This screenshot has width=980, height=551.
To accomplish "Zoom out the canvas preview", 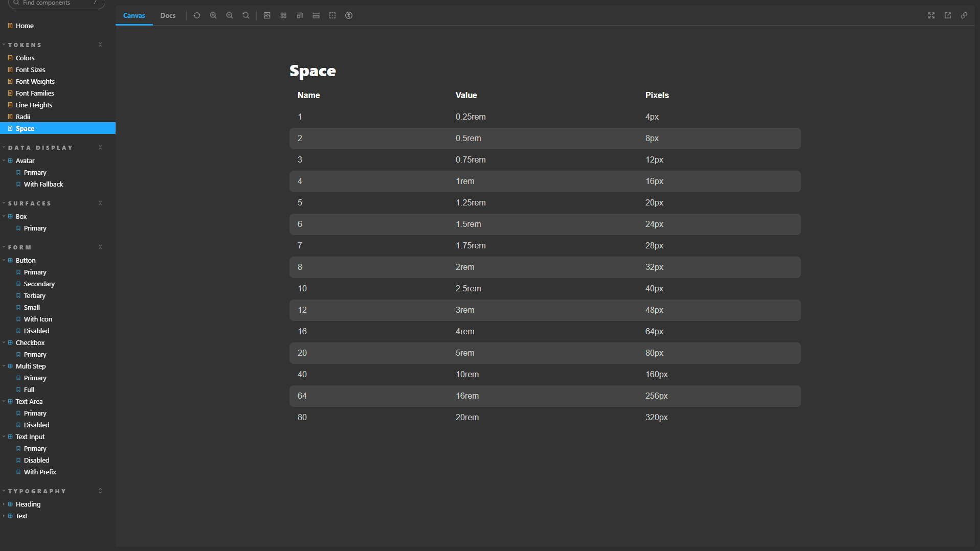I will pyautogui.click(x=230, y=15).
